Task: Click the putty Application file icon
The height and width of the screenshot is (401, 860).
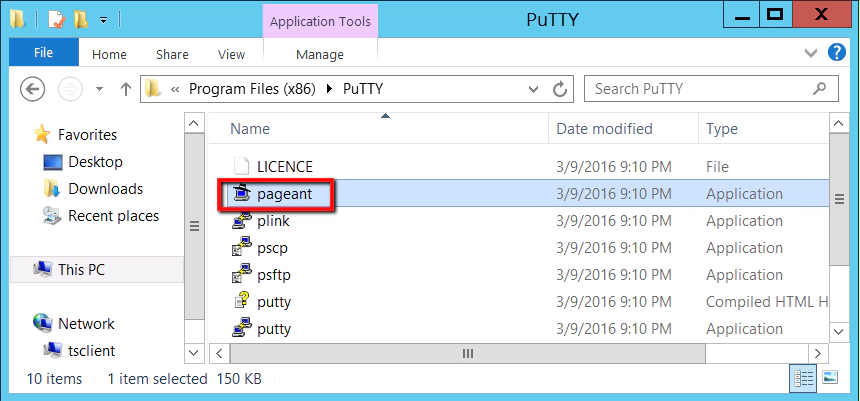Action: point(241,329)
